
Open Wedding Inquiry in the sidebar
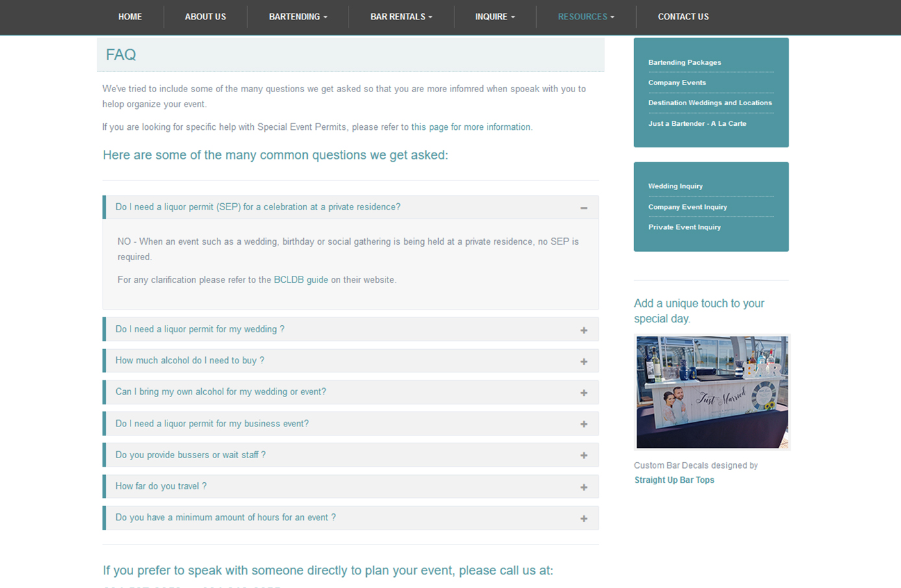tap(675, 186)
